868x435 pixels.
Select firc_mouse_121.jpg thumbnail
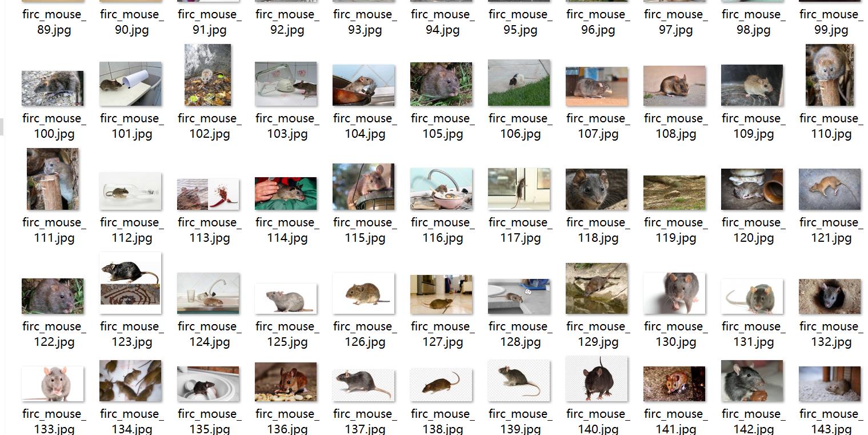[830, 189]
